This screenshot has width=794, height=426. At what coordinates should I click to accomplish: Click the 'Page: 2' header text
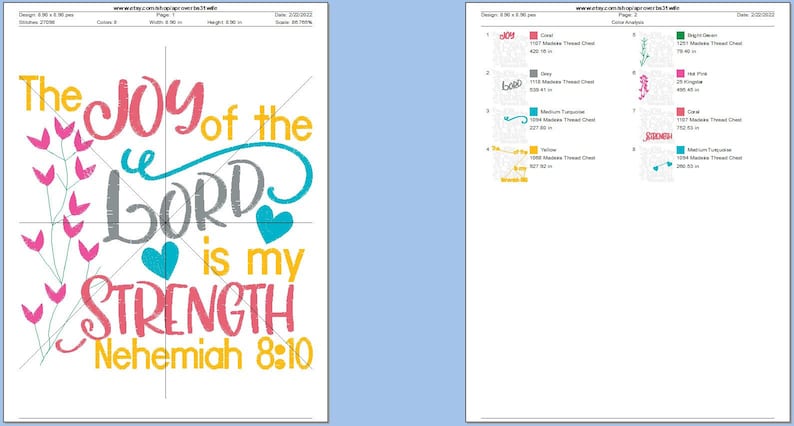click(627, 15)
